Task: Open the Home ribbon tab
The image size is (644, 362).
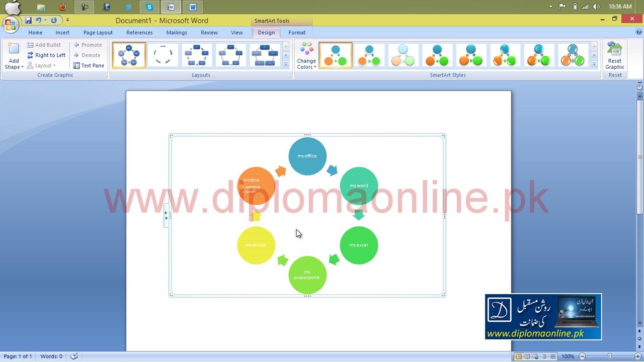Action: tap(35, 32)
